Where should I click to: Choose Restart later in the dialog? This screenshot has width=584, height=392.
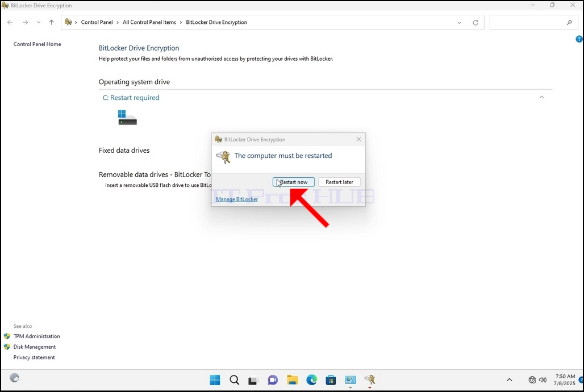click(x=339, y=182)
